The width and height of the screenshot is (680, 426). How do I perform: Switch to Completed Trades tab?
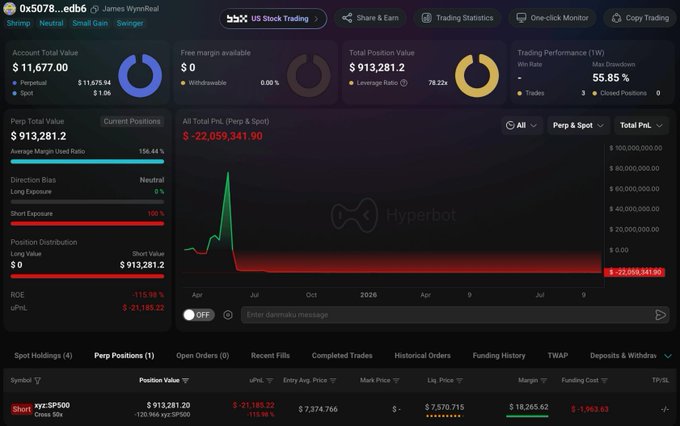point(342,356)
